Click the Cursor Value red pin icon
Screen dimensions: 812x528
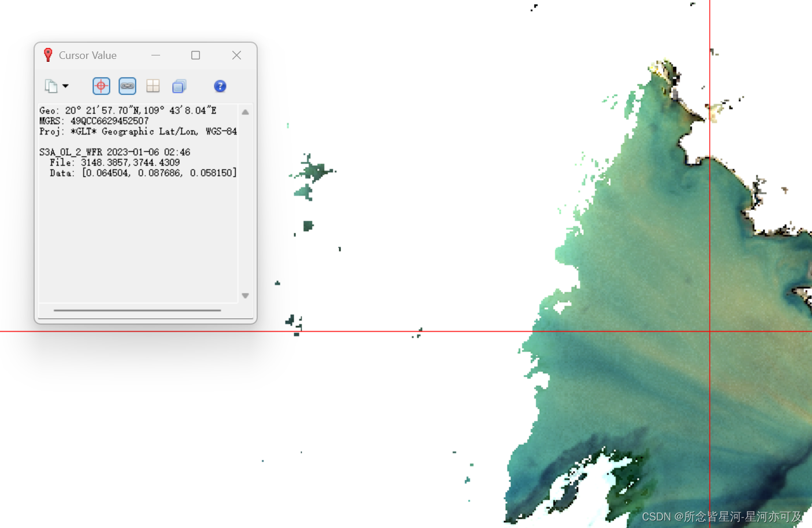[48, 55]
